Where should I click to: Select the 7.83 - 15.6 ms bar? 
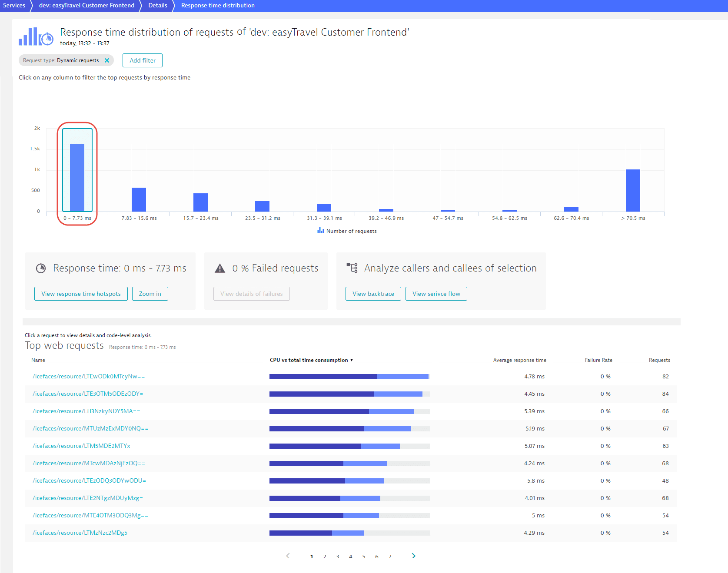[139, 199]
